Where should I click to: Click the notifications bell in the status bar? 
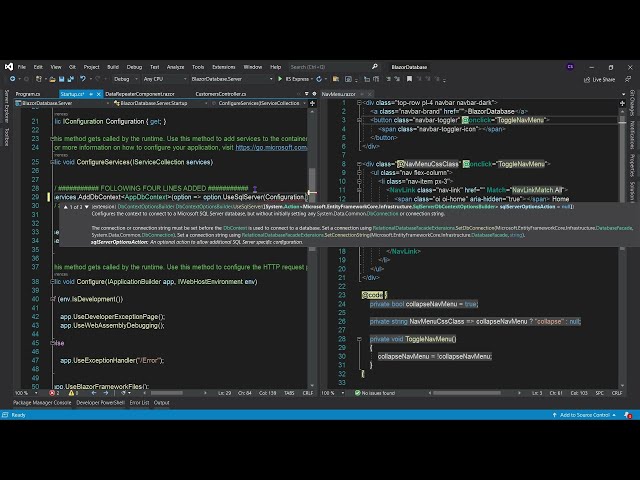click(628, 415)
